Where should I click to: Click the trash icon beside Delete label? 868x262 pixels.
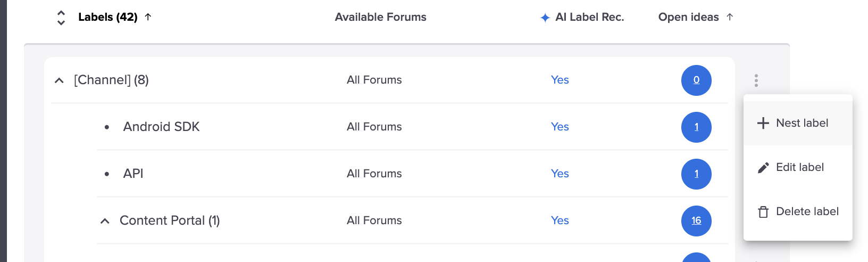point(763,212)
